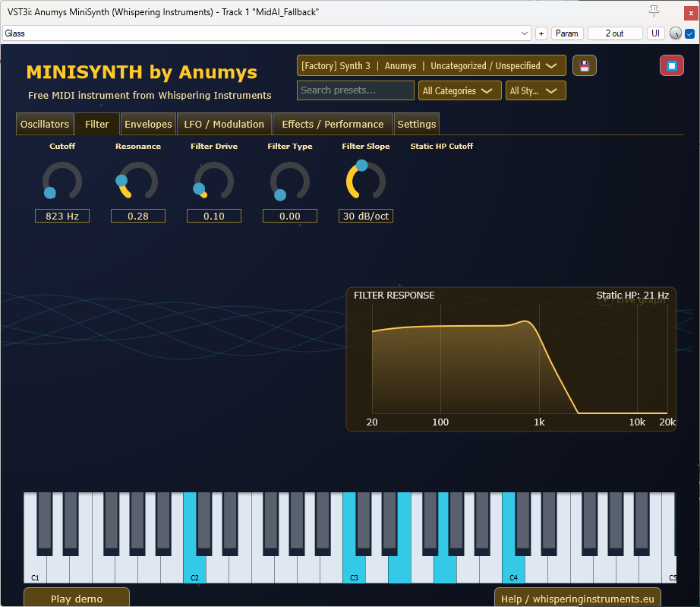The image size is (700, 607).
Task: Open the Glass preset dropdown
Action: pyautogui.click(x=266, y=33)
